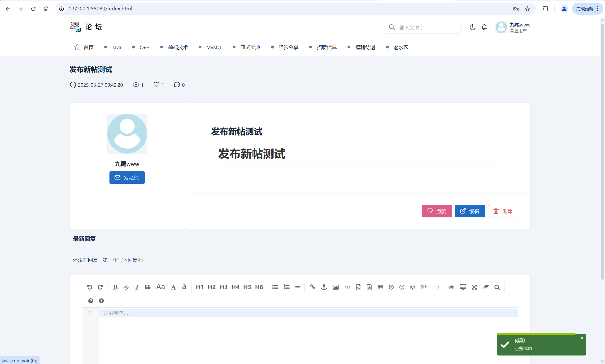The height and width of the screenshot is (364, 605).
Task: Insert unordered list in editor
Action: pos(275,287)
